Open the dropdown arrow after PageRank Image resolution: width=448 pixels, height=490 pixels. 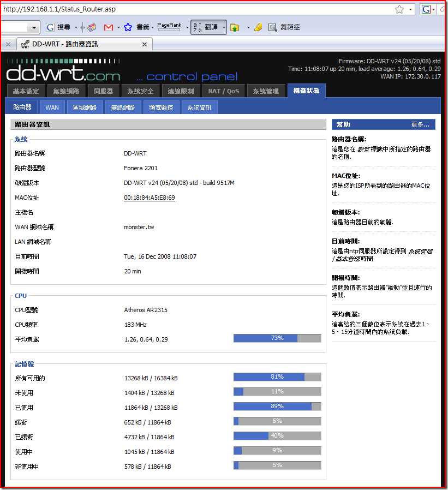click(187, 27)
